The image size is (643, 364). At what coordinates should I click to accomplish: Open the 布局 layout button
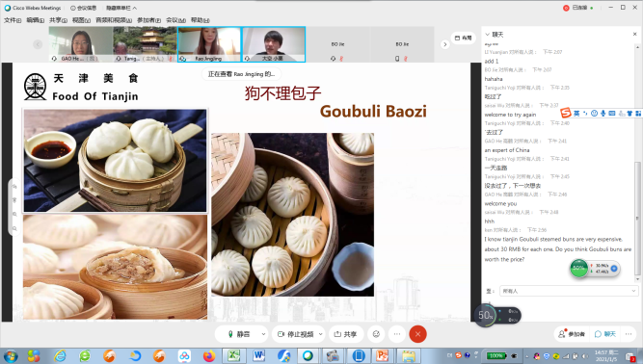[464, 38]
